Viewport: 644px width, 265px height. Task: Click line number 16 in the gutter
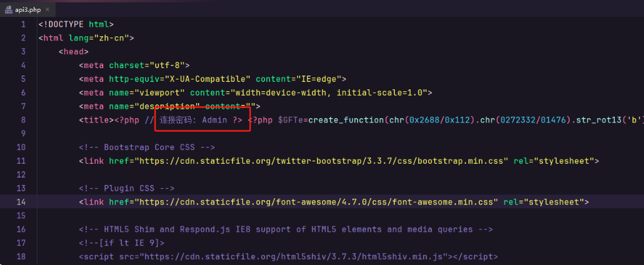pyautogui.click(x=21, y=229)
